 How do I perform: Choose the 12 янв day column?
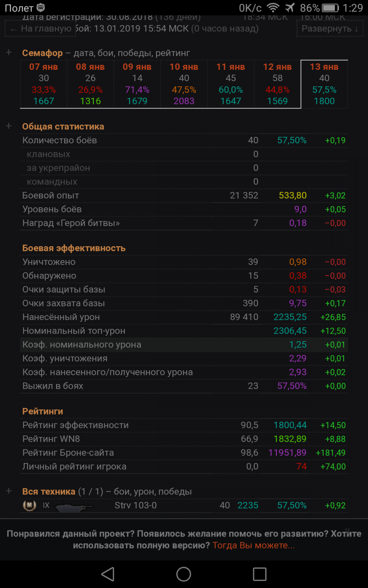pyautogui.click(x=277, y=84)
